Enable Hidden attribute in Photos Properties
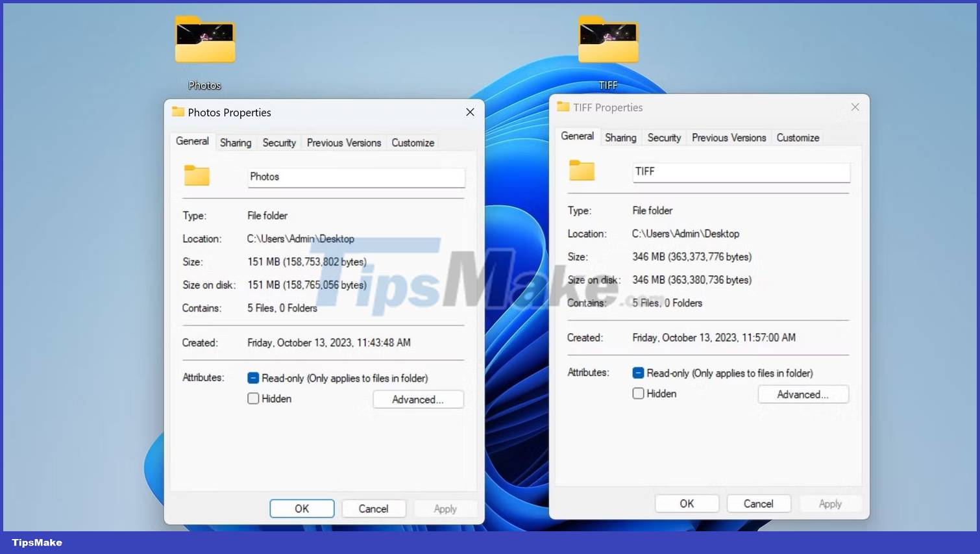 (x=253, y=399)
